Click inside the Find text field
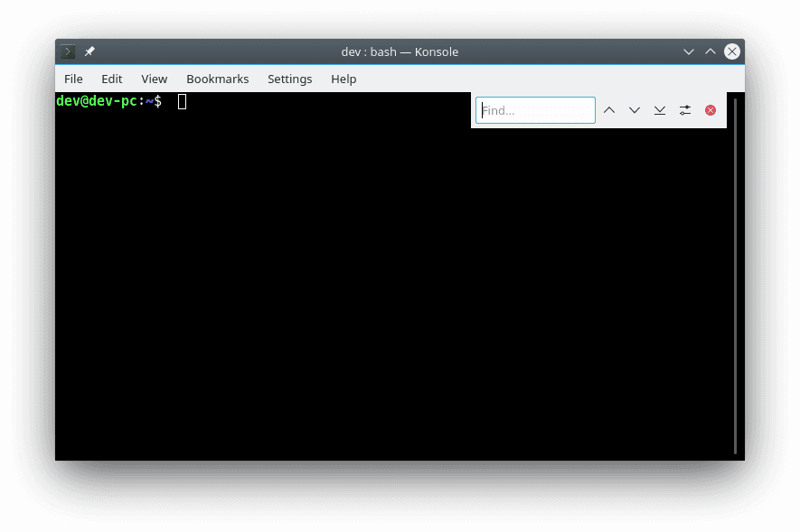 (533, 109)
